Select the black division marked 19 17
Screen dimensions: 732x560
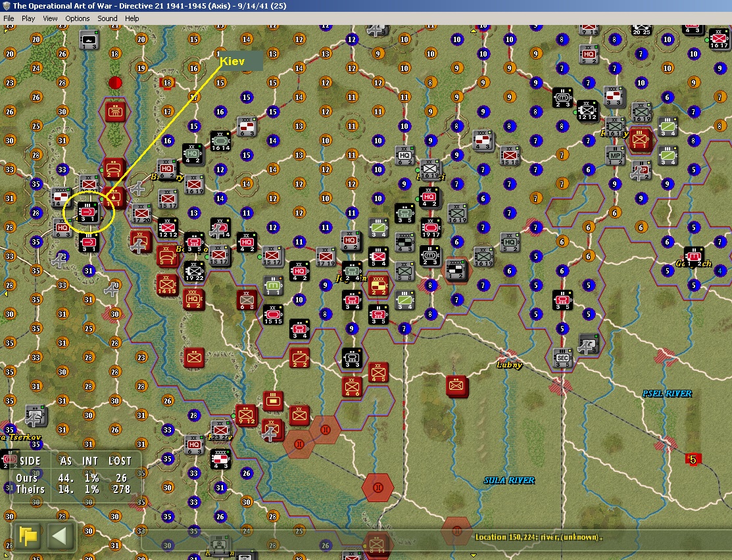coord(431,228)
